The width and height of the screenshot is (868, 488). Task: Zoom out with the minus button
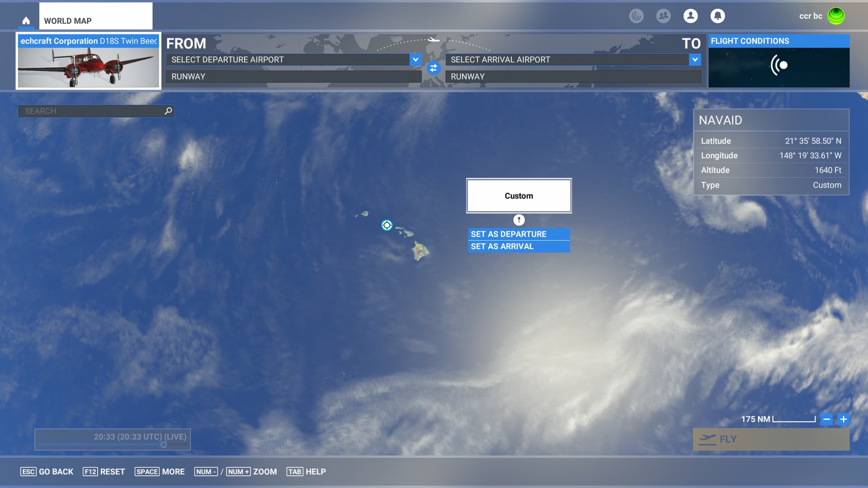[826, 419]
